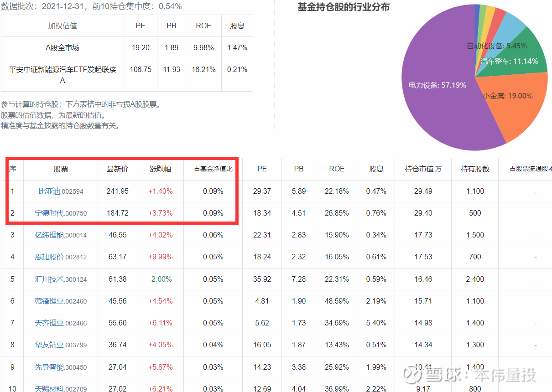This screenshot has width=552, height=392.
Task: Click the 宁德时代 change +3.73%
Action: pos(161,213)
